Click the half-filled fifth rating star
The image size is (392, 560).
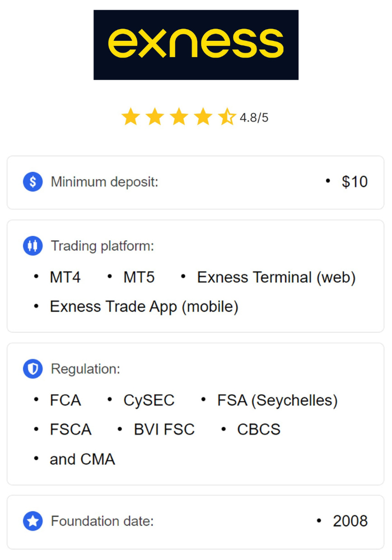(x=227, y=117)
